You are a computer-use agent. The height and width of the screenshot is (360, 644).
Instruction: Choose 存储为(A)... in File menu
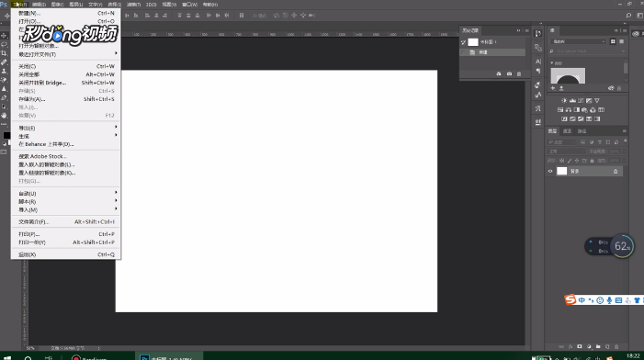click(x=66, y=99)
